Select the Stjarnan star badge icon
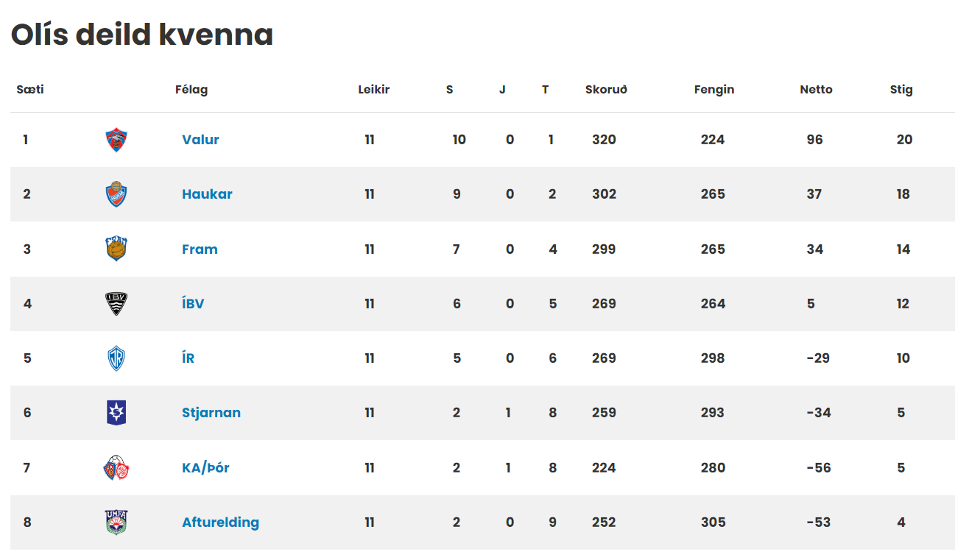The width and height of the screenshot is (969, 560). point(116,413)
